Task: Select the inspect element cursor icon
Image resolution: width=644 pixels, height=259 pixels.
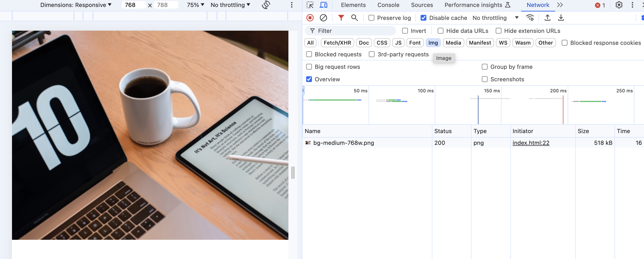Action: click(x=310, y=5)
